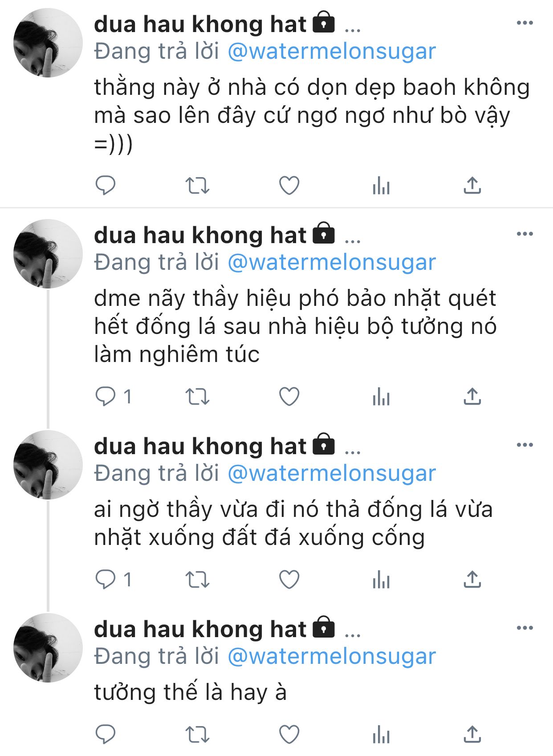Share the first tweet about 'dọn dẹp'
The height and width of the screenshot is (756, 553).
point(472,186)
